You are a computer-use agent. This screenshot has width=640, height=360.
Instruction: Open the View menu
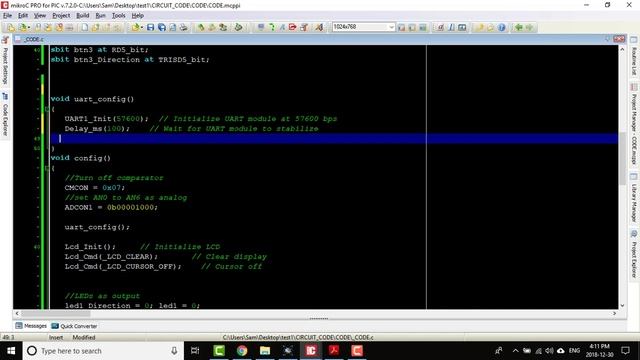click(40, 16)
